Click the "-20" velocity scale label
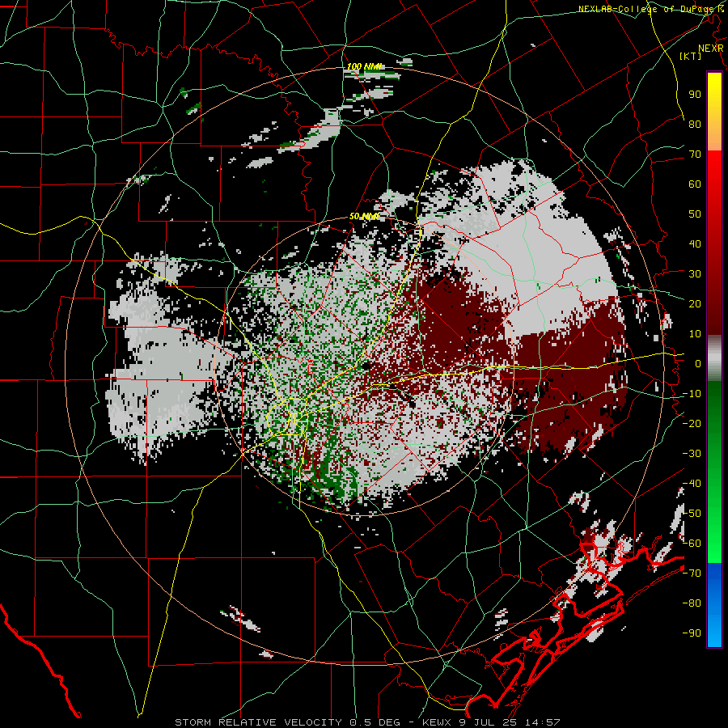Screen dimensions: 728x728 click(692, 423)
